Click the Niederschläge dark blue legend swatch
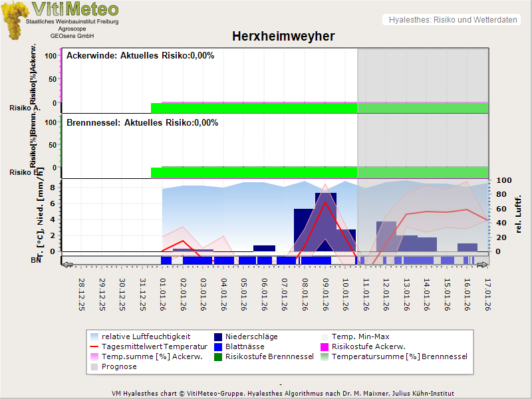532x399 pixels. coord(219,336)
